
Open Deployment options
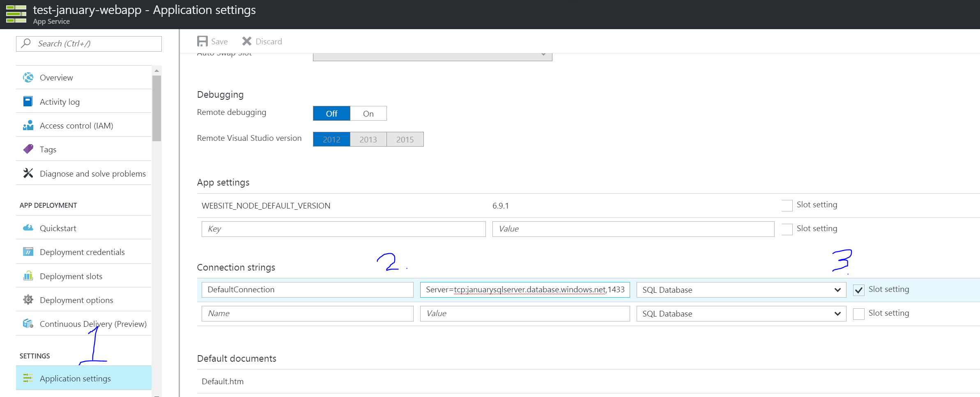click(x=84, y=300)
